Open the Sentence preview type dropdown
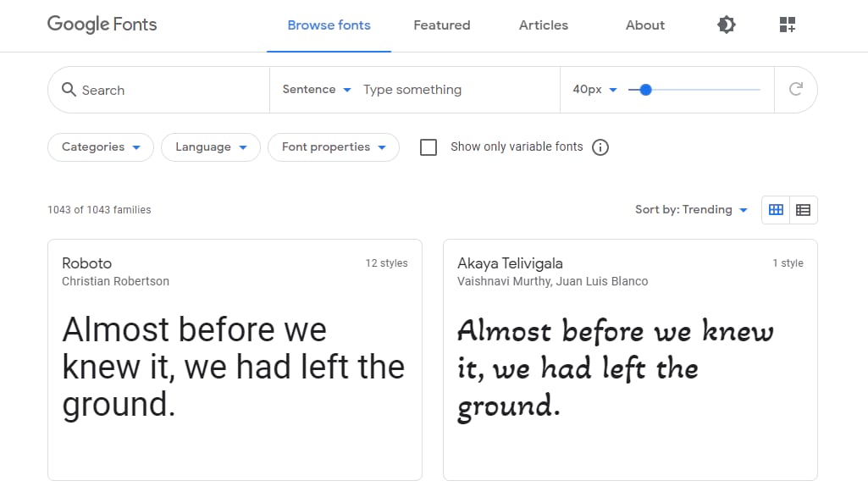868x492 pixels. [316, 89]
